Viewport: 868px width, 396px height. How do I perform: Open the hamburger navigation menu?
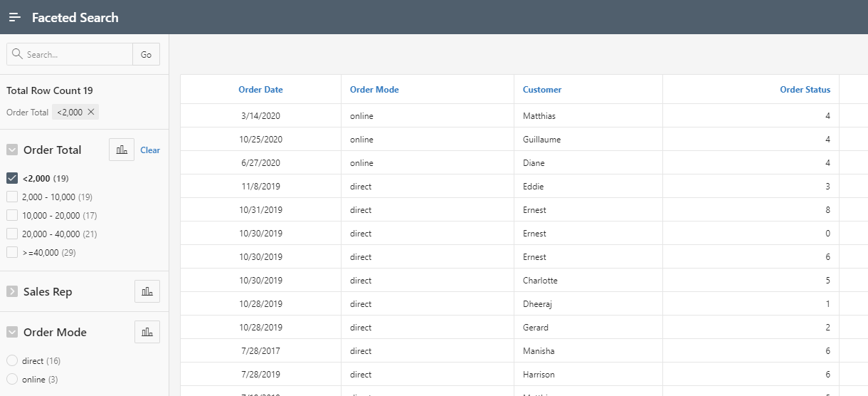[15, 17]
